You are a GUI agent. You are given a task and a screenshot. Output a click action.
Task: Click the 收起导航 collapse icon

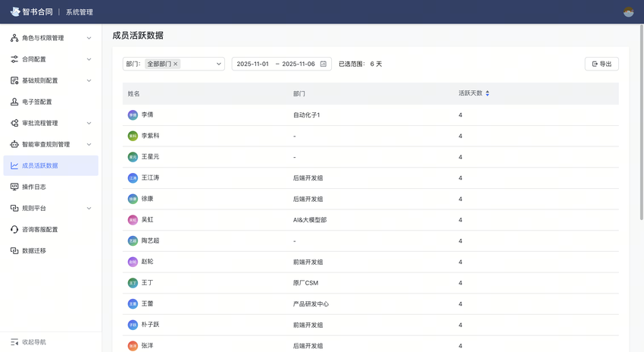[14, 342]
